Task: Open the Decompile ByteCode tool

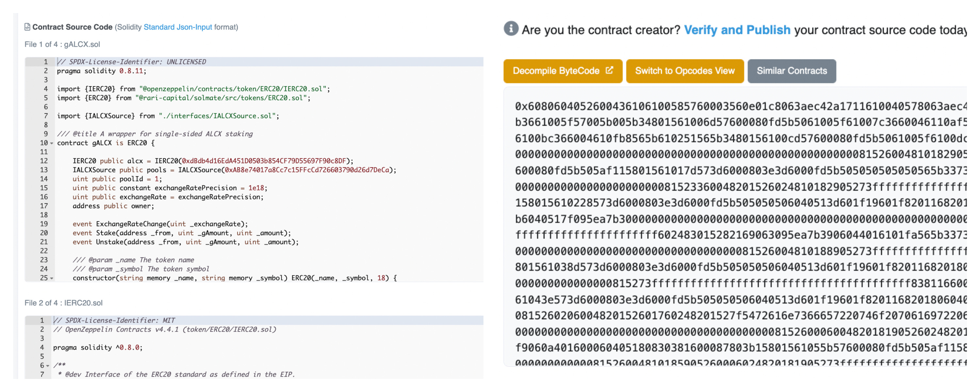Action: pyautogui.click(x=563, y=71)
